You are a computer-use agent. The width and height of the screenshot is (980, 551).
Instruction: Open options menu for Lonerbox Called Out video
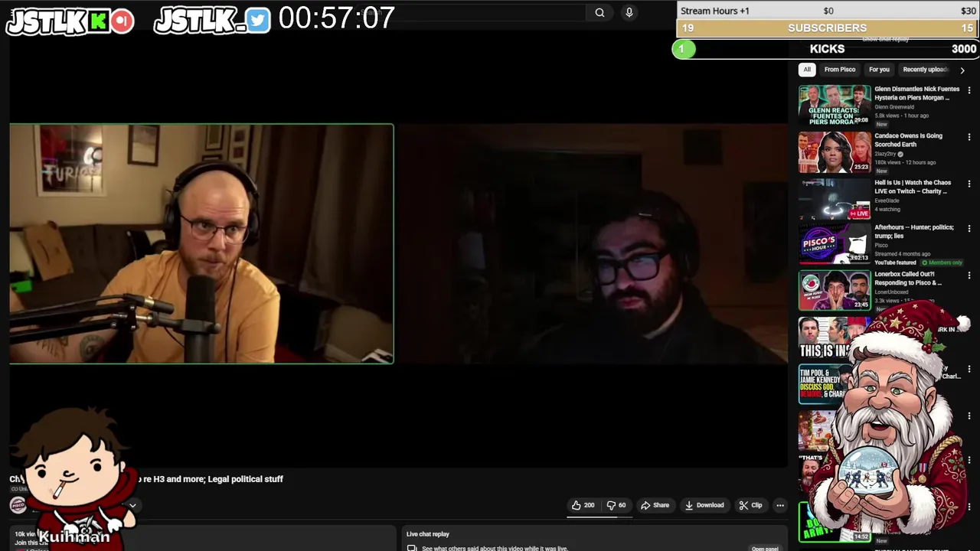(969, 275)
